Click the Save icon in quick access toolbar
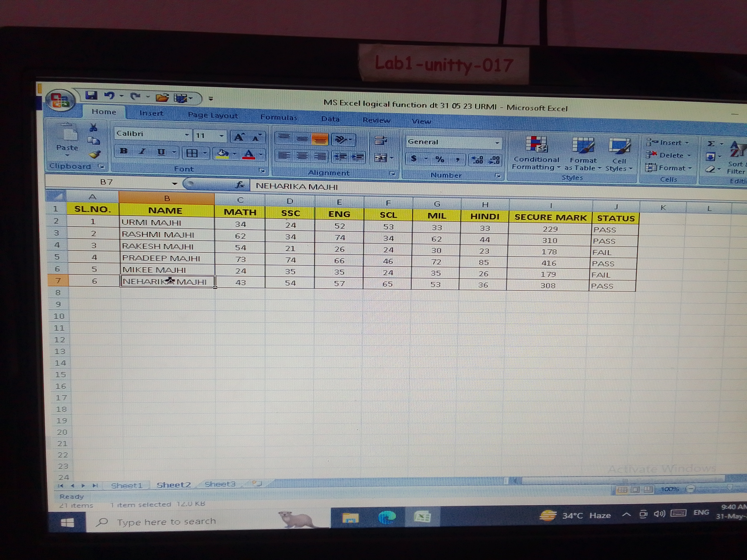This screenshot has height=560, width=747. pos(91,96)
